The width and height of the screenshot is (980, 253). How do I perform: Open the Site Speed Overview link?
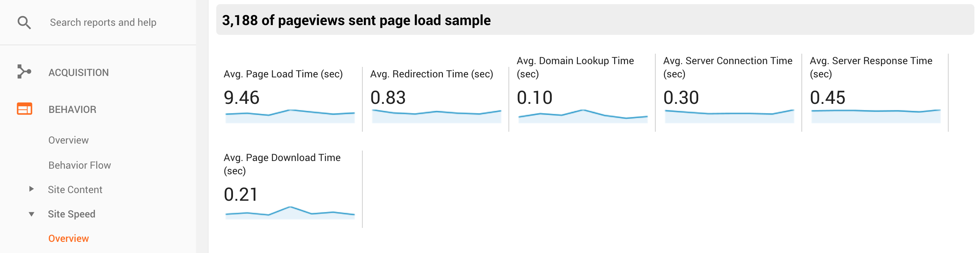68,239
